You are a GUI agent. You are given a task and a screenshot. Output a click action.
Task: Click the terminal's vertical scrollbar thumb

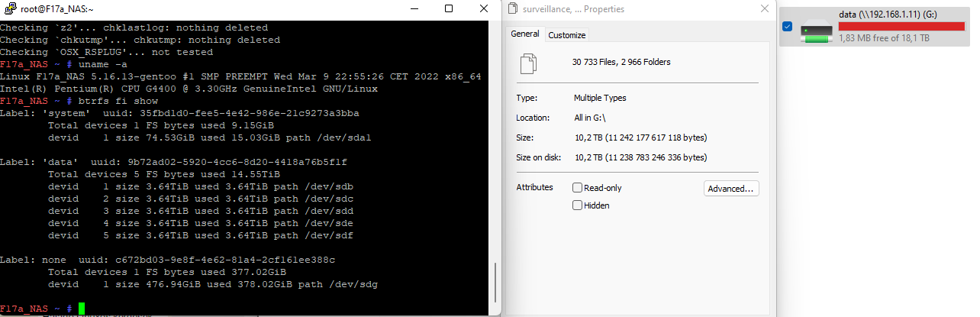coord(495,284)
